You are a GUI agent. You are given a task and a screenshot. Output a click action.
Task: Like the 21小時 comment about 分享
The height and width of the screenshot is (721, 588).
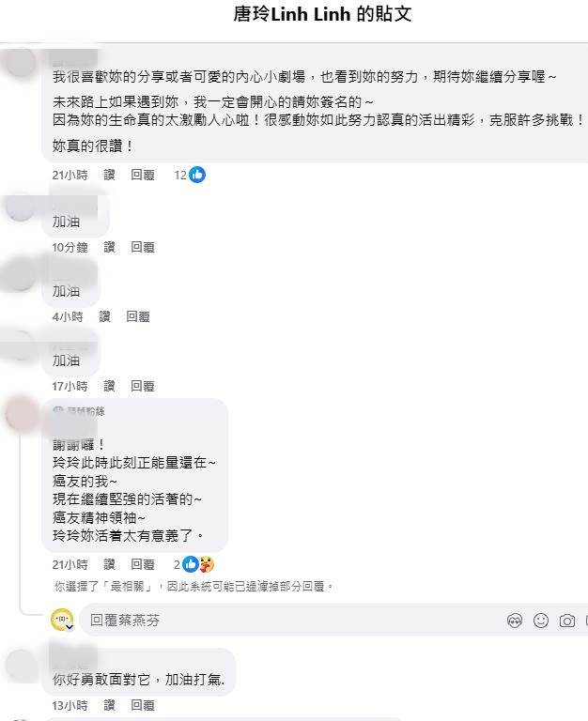[109, 175]
